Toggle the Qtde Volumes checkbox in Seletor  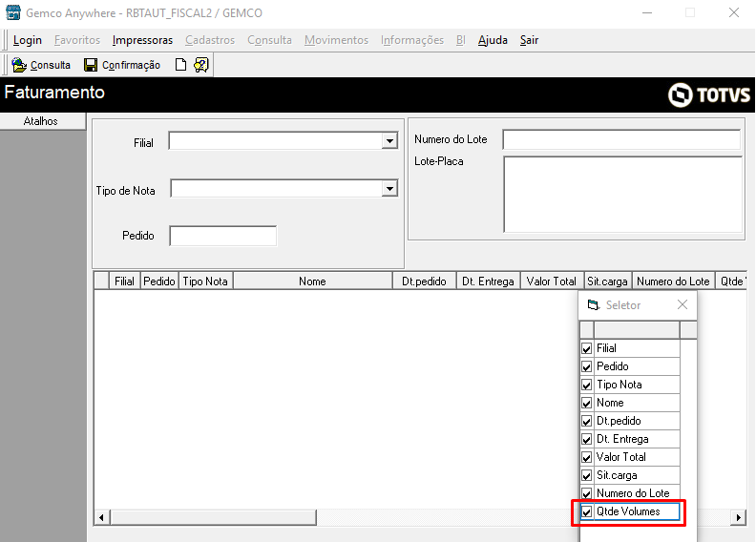pyautogui.click(x=586, y=511)
